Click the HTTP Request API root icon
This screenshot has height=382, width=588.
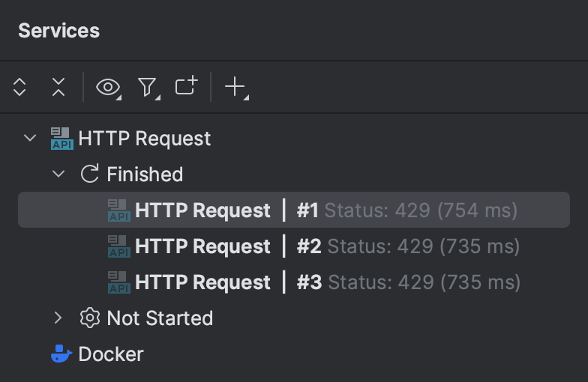pos(61,139)
